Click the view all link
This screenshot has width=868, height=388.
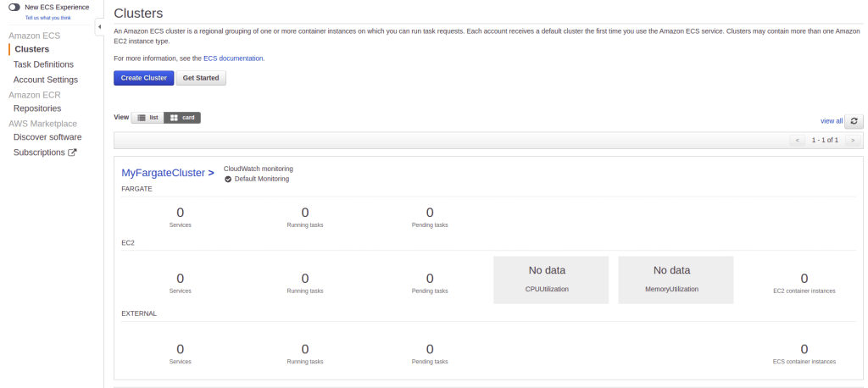tap(831, 121)
